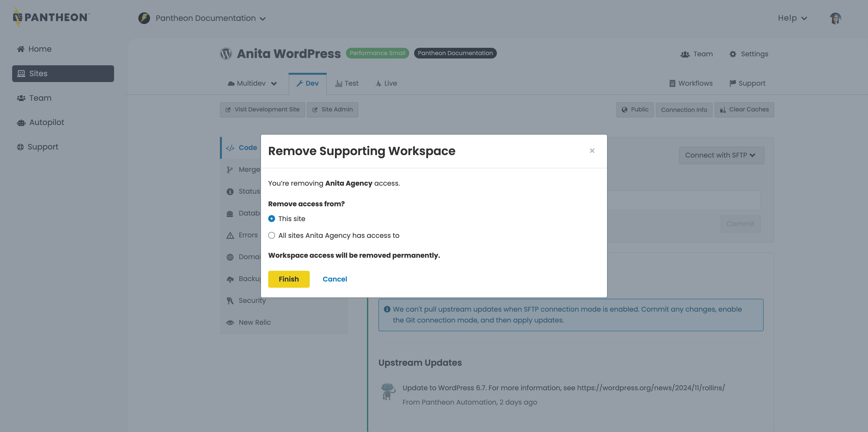
Task: Click the New Relic eye icon
Action: pos(230,323)
